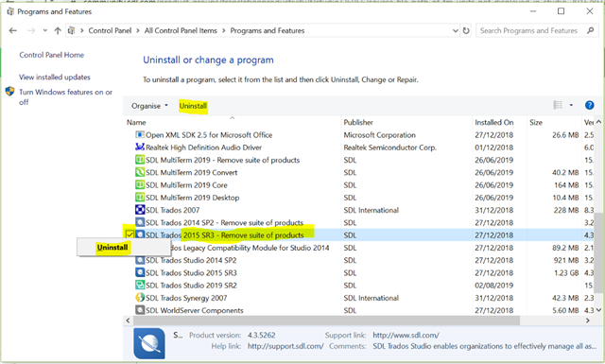605x364 pixels.
Task: Click the SDL Trados Studio 2015 SR3 icon
Action: 140,272
